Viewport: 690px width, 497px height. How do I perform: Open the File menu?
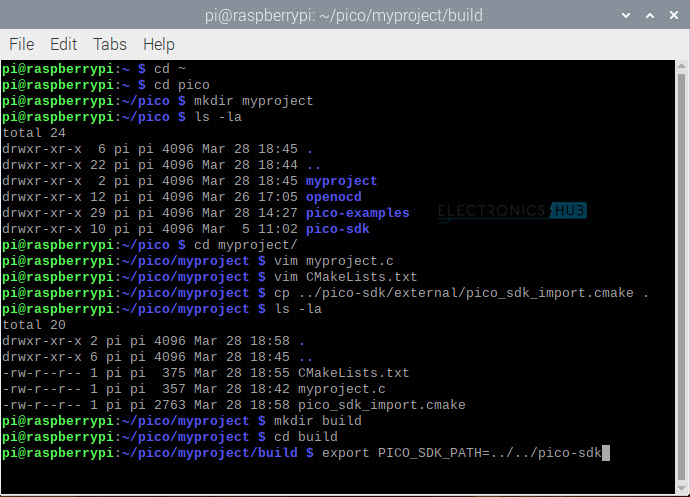click(x=21, y=44)
